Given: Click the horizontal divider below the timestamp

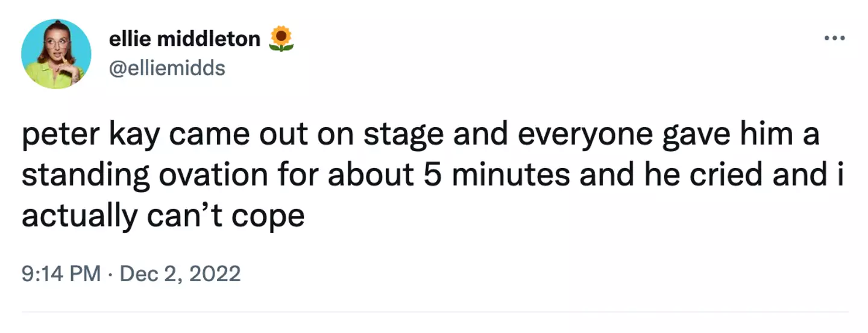Looking at the screenshot, I should 434,312.
